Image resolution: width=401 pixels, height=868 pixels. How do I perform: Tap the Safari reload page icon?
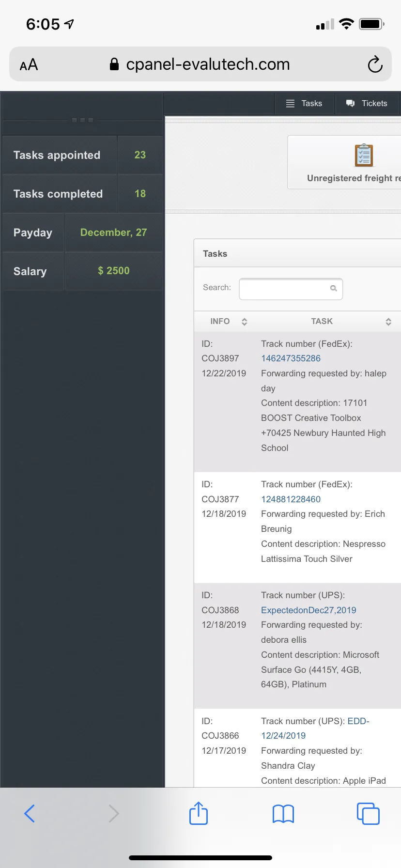click(x=375, y=64)
